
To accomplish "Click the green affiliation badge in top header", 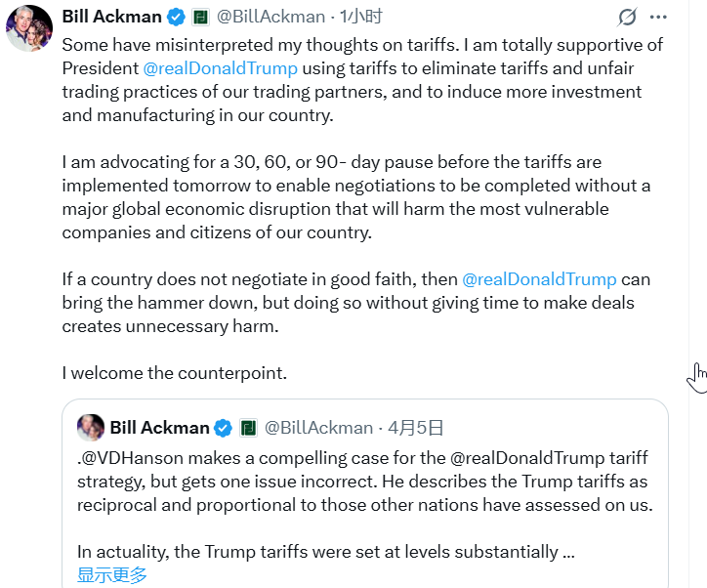I will pos(199,17).
